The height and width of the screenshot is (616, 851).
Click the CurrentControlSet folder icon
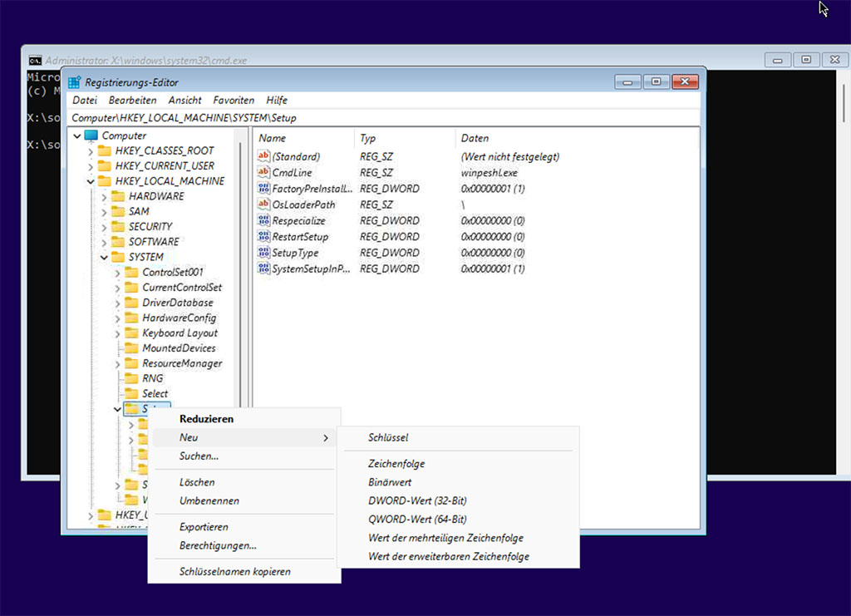pyautogui.click(x=131, y=288)
